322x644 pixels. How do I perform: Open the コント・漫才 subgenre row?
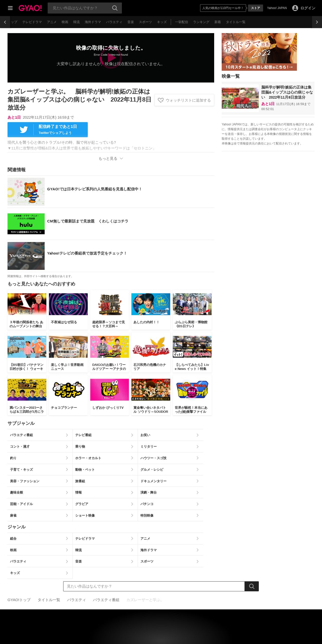tap(40, 447)
